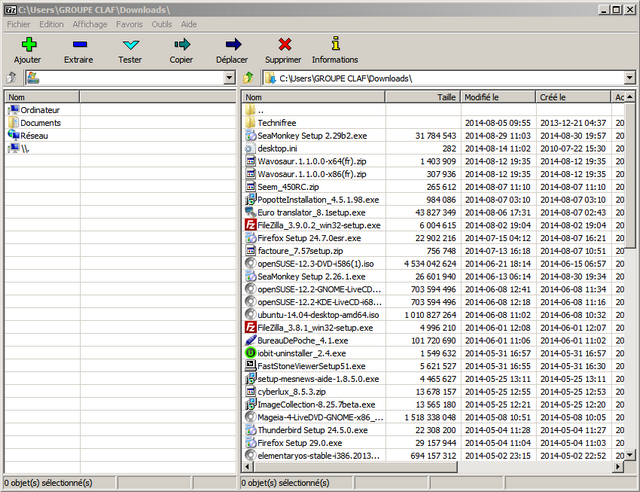
Task: Select ubuntu-14.04-desktop-amd64.iso file
Action: point(318,314)
